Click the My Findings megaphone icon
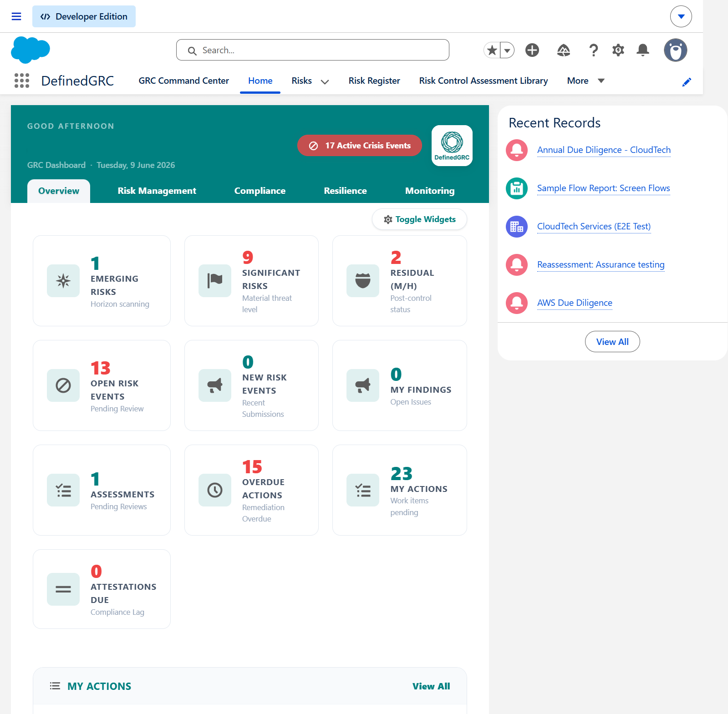Screen dimensions: 728x714 pos(363,385)
